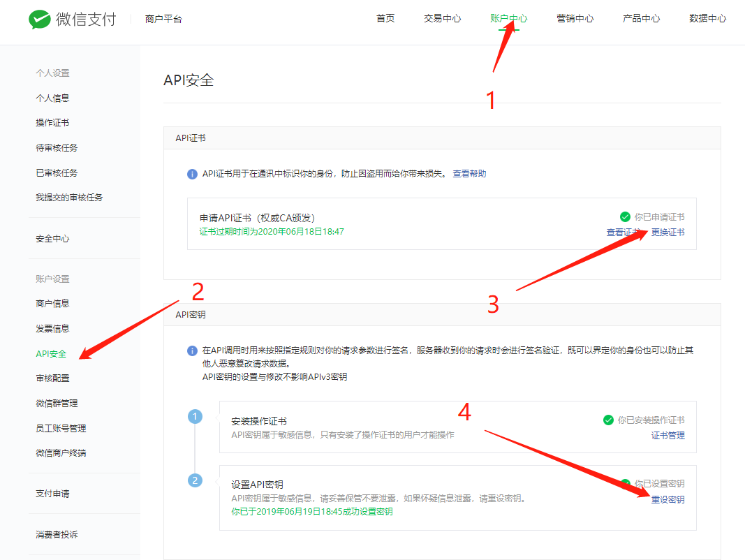
Task: Click the WeChat Pay green logo
Action: (39, 19)
